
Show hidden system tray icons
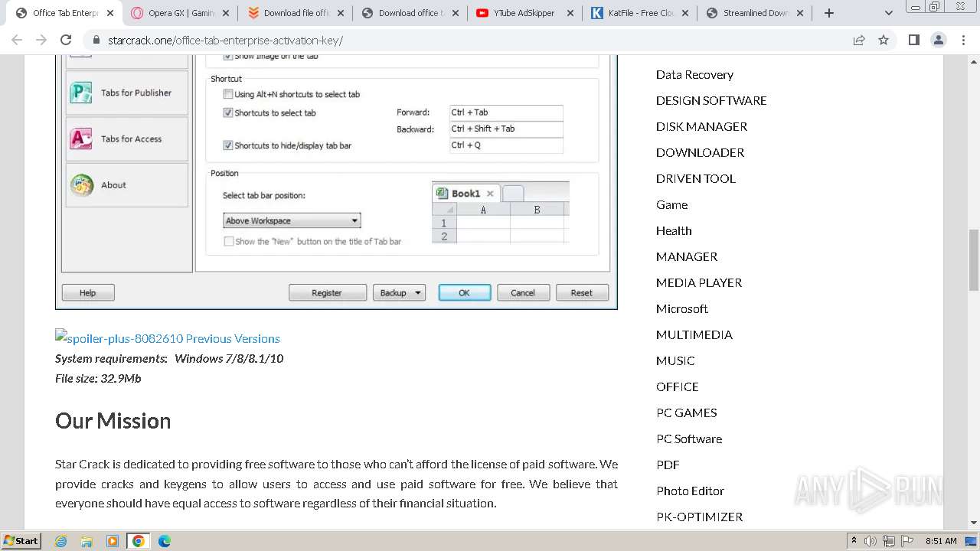coord(854,541)
